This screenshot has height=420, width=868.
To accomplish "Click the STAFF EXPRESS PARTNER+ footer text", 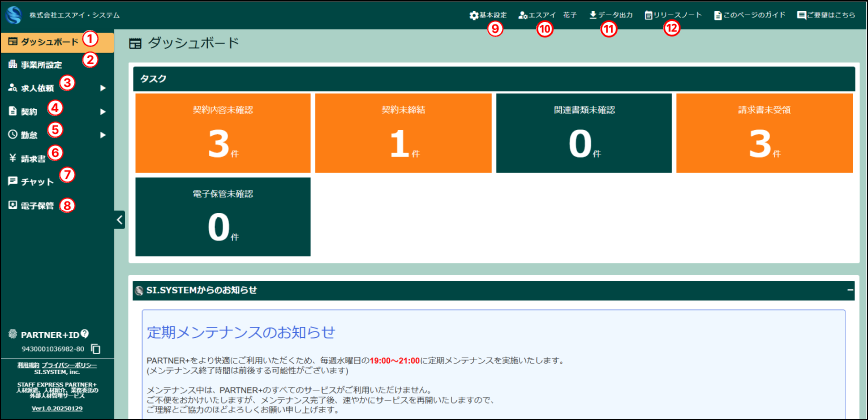I will [x=57, y=384].
